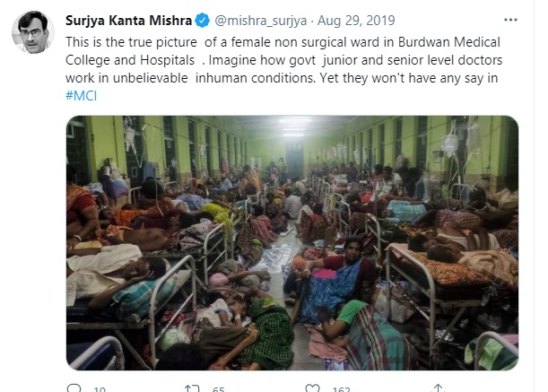Open Surjya Kanta Mishra's profile picture

click(x=30, y=34)
